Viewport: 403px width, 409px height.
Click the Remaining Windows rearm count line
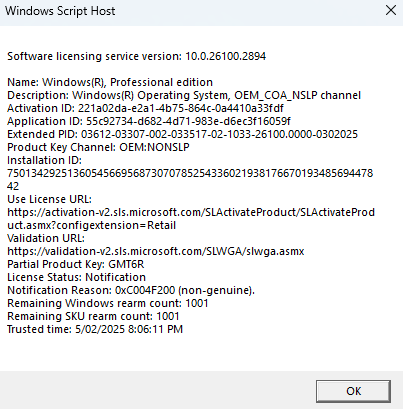coord(108,303)
